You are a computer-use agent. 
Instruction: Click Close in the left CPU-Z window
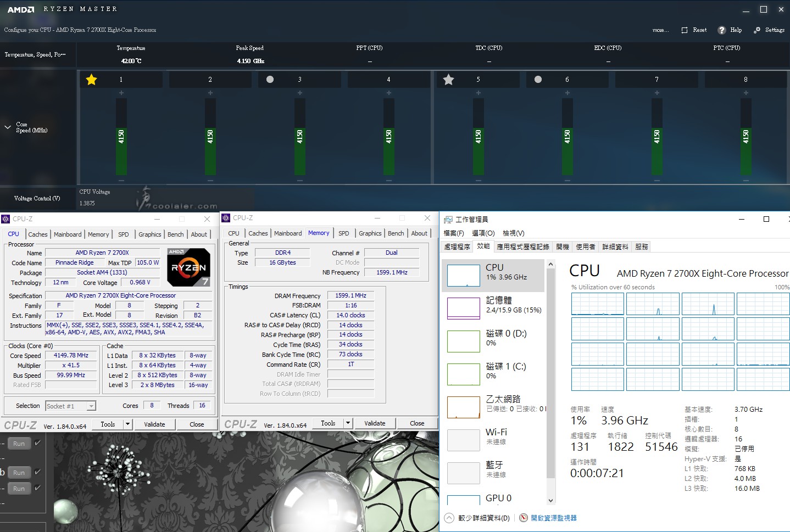click(197, 424)
